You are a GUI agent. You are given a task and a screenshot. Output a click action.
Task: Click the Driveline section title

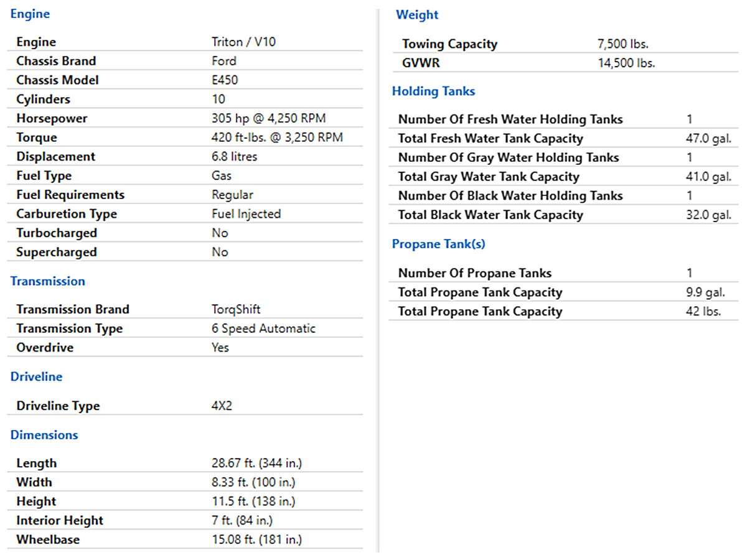point(36,377)
